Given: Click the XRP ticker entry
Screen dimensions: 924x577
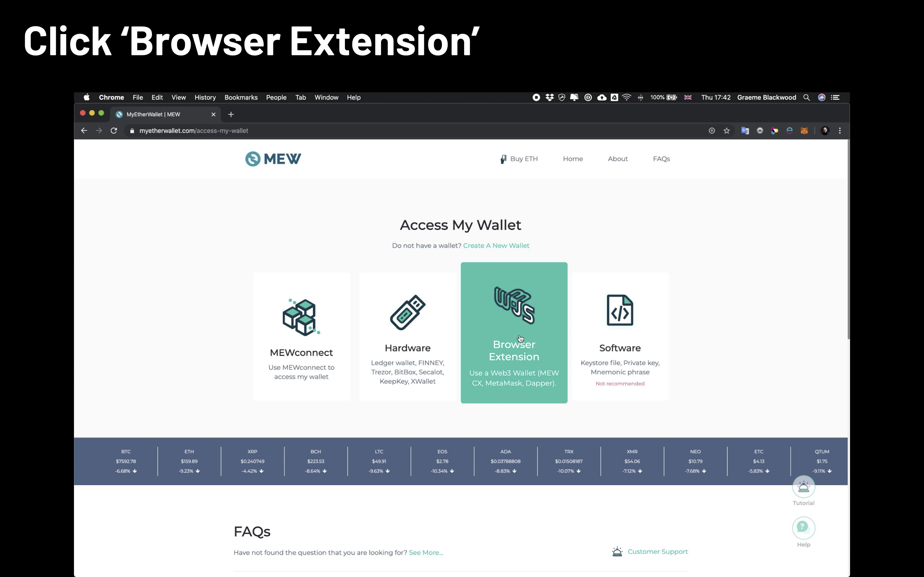Looking at the screenshot, I should point(252,461).
